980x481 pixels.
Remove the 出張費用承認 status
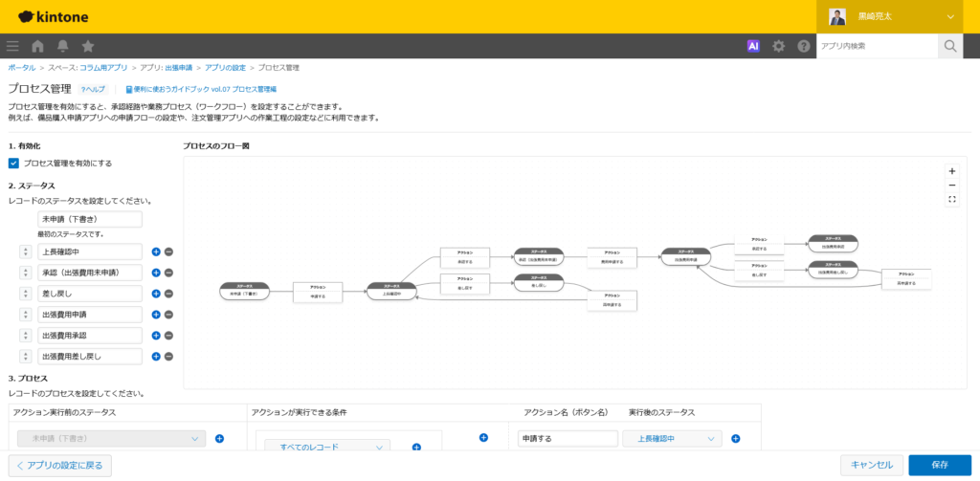[x=168, y=336]
